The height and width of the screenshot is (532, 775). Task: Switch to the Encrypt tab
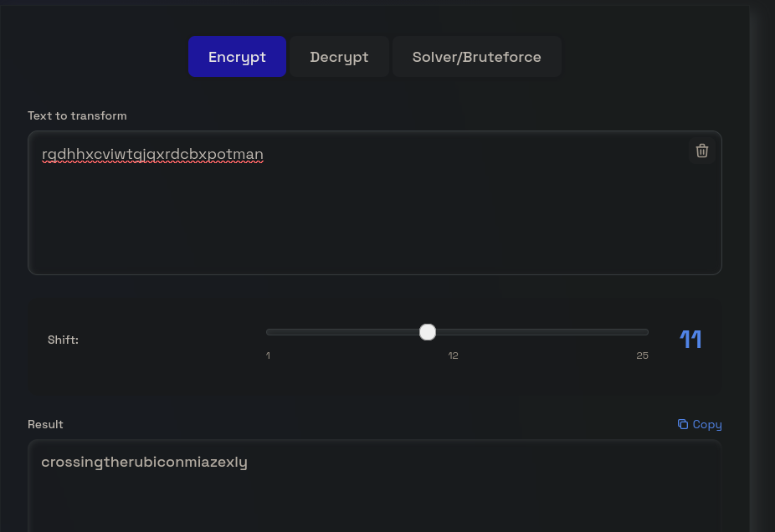click(x=237, y=56)
